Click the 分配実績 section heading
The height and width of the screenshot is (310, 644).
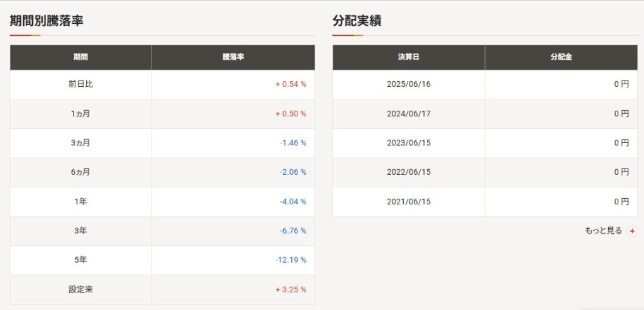point(357,21)
